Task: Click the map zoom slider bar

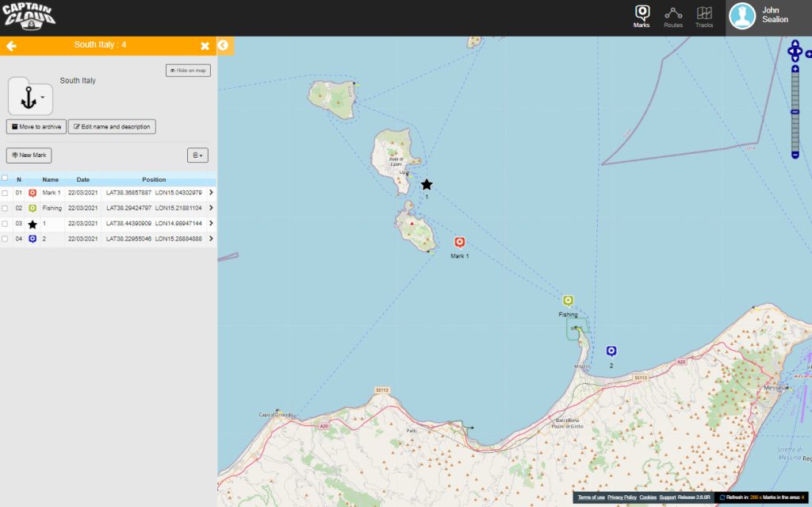Action: (795, 112)
